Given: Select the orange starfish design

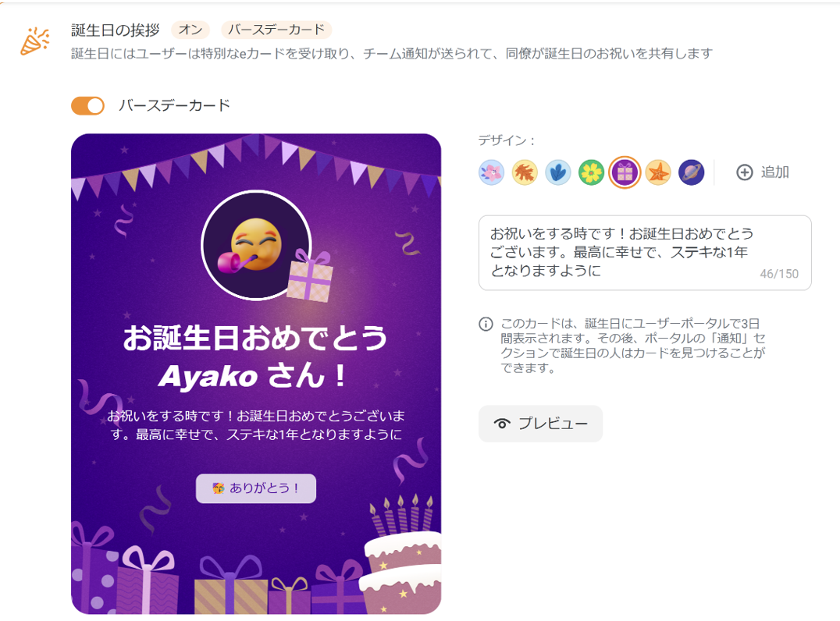Looking at the screenshot, I should pos(658,172).
